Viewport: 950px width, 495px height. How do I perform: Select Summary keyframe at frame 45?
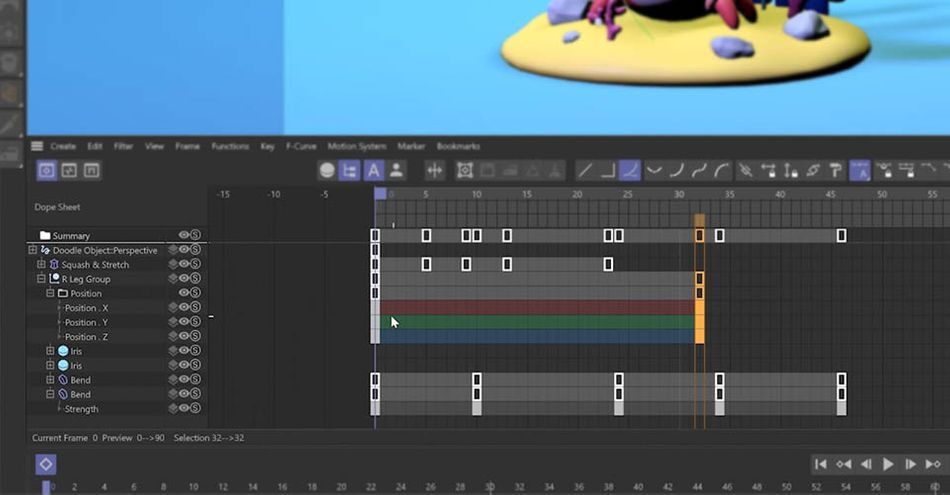pos(841,236)
